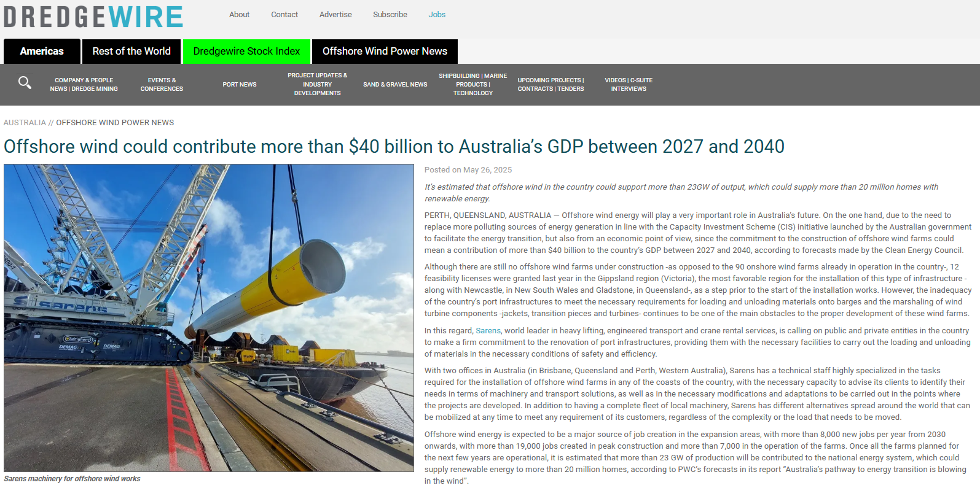Click the Sarens hyperlink in article
This screenshot has height=488, width=980.
click(488, 331)
